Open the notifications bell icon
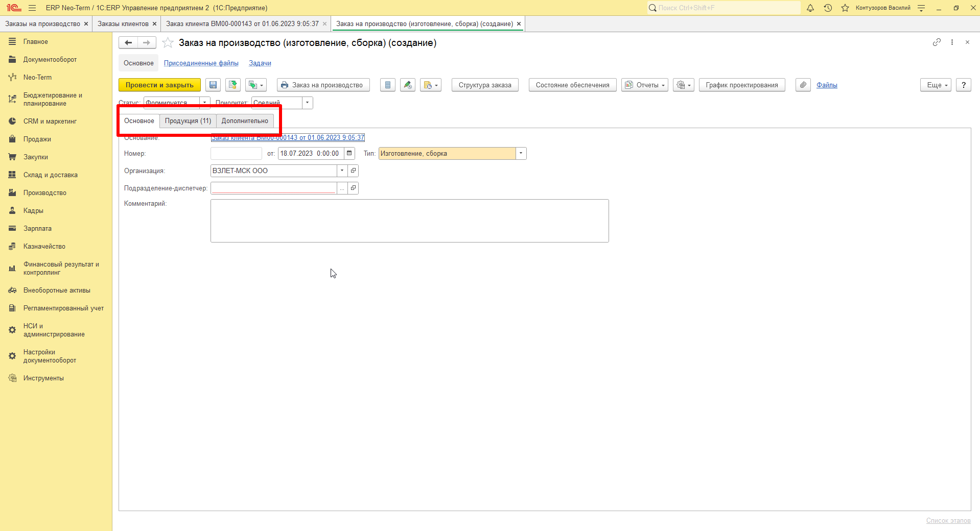Viewport: 980px width, 531px height. tap(810, 8)
